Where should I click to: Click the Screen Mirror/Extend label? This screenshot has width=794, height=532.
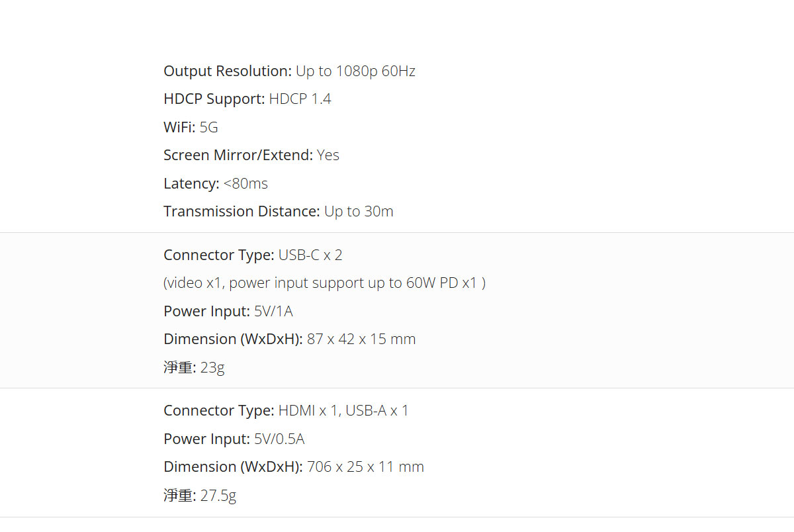[238, 155]
